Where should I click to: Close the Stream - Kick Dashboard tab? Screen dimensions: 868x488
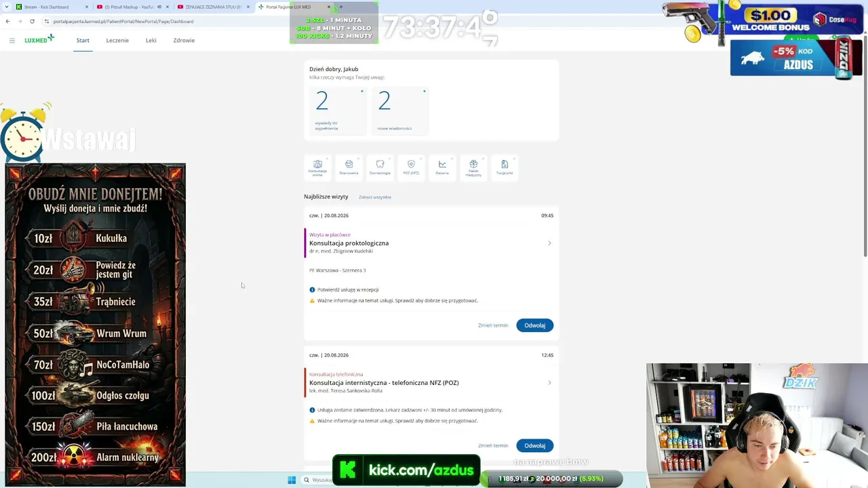pyautogui.click(x=87, y=7)
